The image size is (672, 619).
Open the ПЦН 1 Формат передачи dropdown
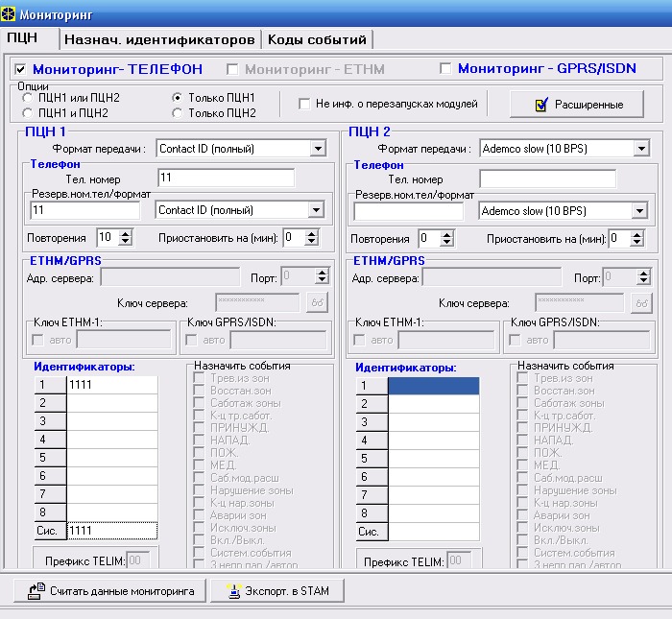[x=318, y=149]
